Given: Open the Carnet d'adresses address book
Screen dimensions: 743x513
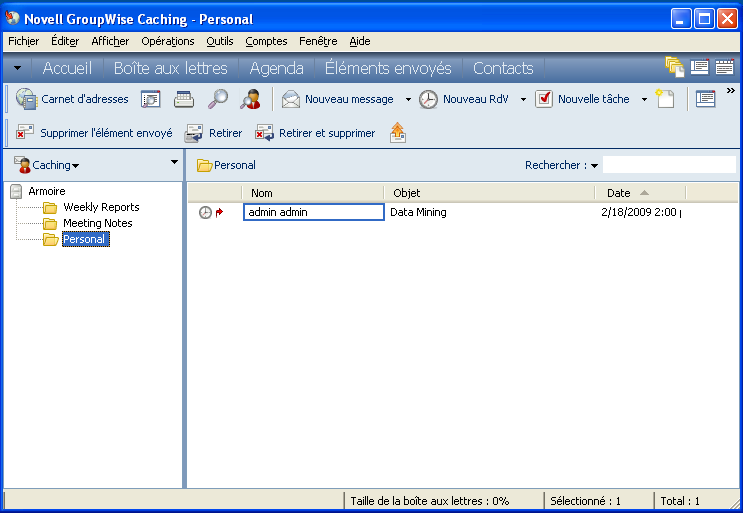Looking at the screenshot, I should click(72, 99).
